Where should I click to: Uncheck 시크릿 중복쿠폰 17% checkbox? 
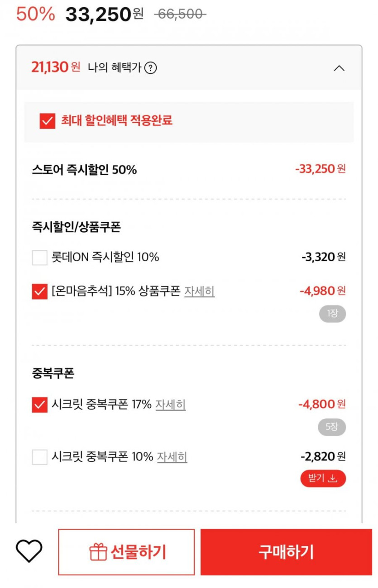click(x=40, y=405)
